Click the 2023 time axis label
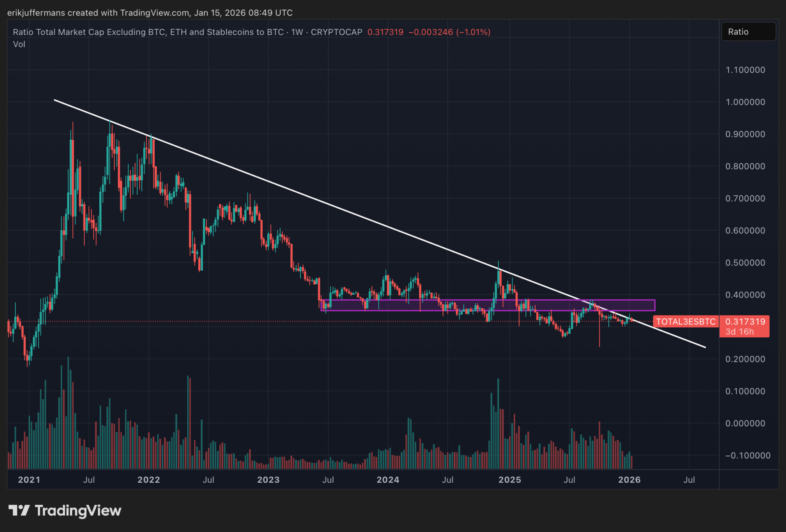The height and width of the screenshot is (532, 786). click(268, 479)
